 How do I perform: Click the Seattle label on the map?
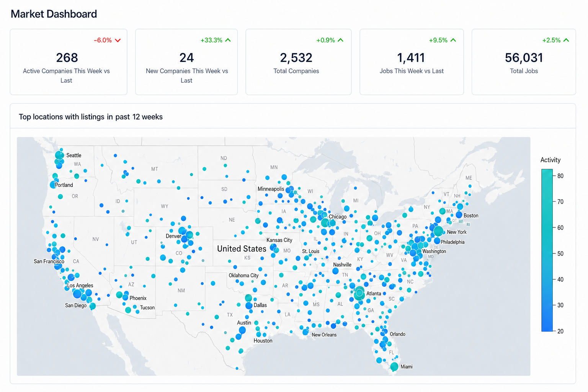pos(74,155)
